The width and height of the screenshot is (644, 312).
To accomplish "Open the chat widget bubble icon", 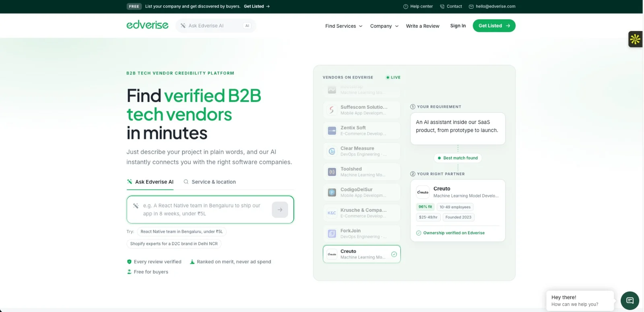I will (630, 300).
